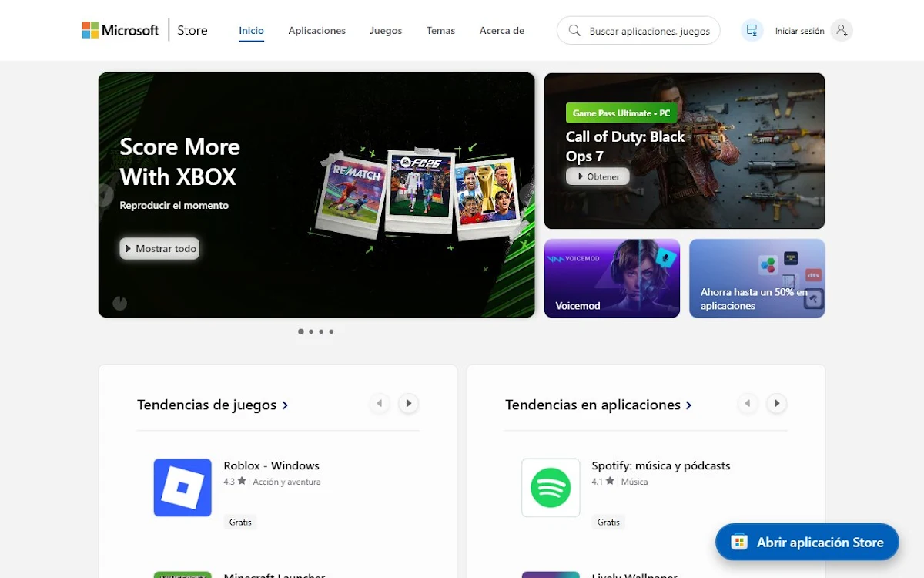Next page of Tendencias en aplicaciones
Screen dimensions: 924x578
pyautogui.click(x=777, y=403)
